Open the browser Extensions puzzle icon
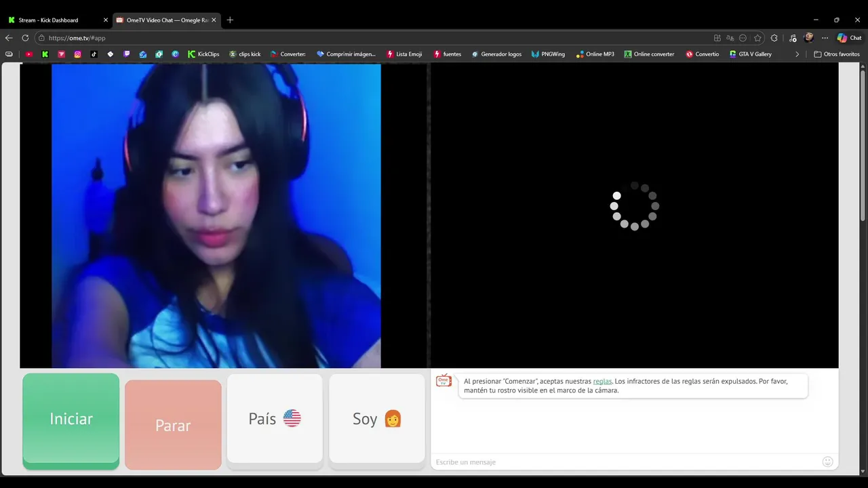 [x=774, y=38]
